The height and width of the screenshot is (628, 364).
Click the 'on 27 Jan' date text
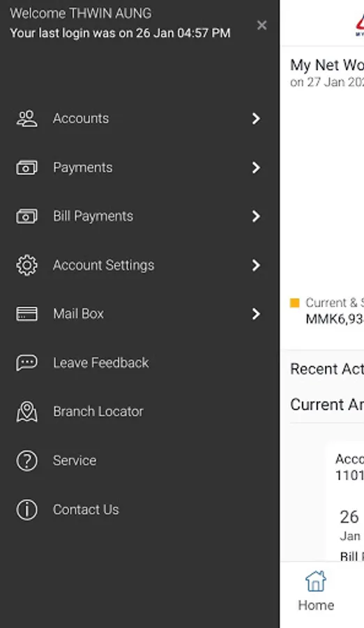coord(327,82)
